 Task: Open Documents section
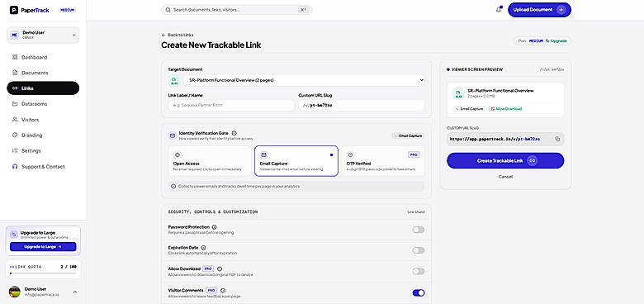(x=43, y=73)
